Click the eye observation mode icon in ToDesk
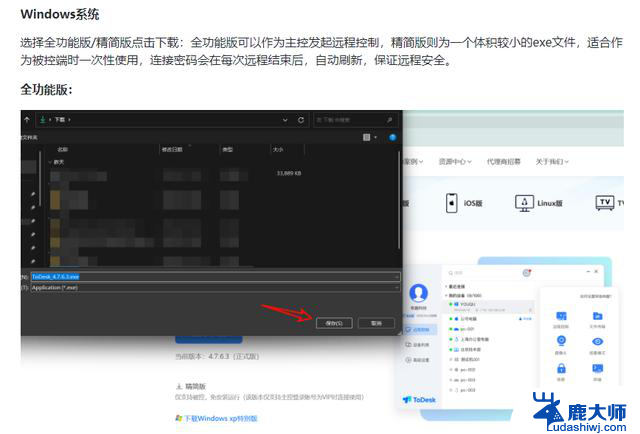 coord(598,341)
